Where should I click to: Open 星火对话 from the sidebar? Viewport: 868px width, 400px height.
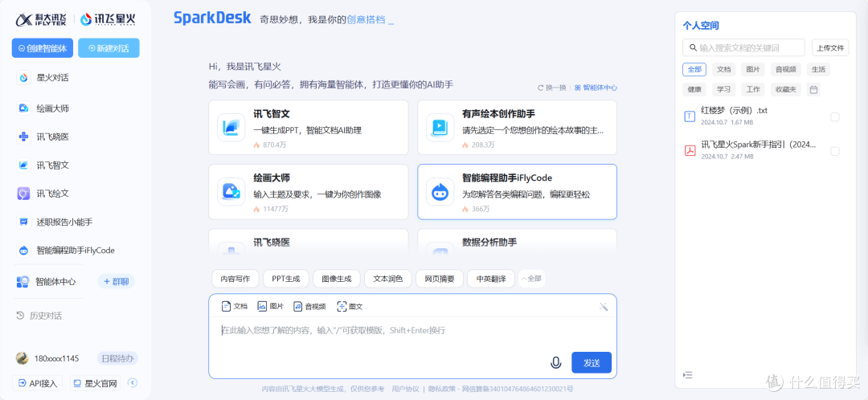(44, 77)
